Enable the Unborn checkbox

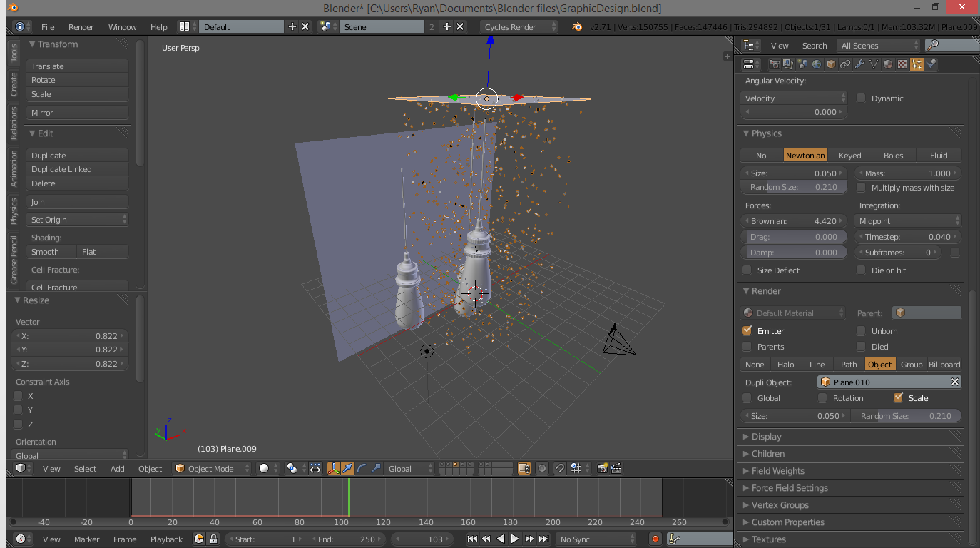coord(861,331)
